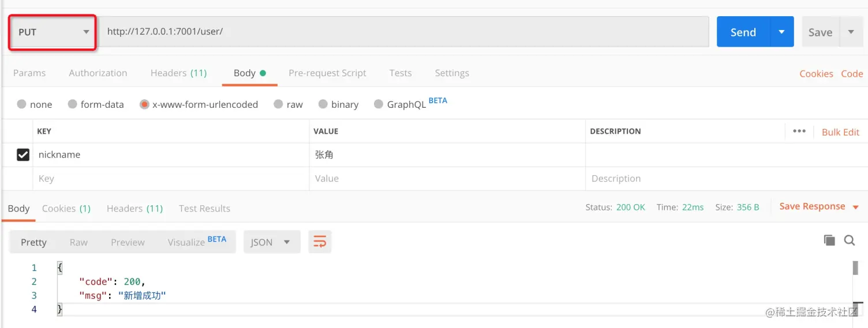The width and height of the screenshot is (868, 328).
Task: Open the response Headers (11) tab
Action: click(134, 208)
